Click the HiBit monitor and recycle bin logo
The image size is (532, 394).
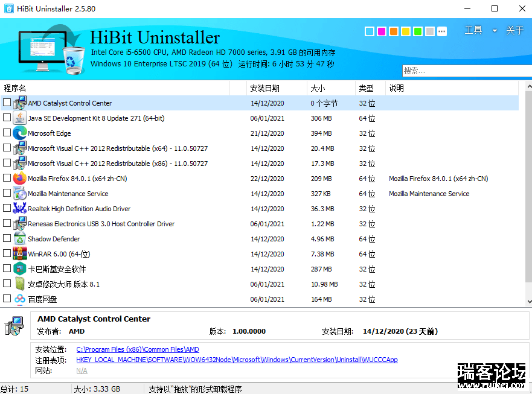point(51,49)
